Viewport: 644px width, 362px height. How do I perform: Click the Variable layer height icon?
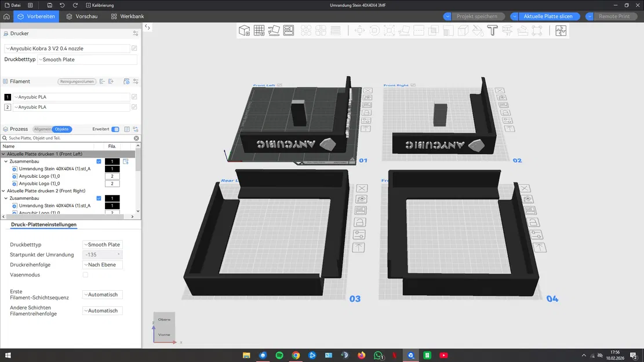(336, 30)
